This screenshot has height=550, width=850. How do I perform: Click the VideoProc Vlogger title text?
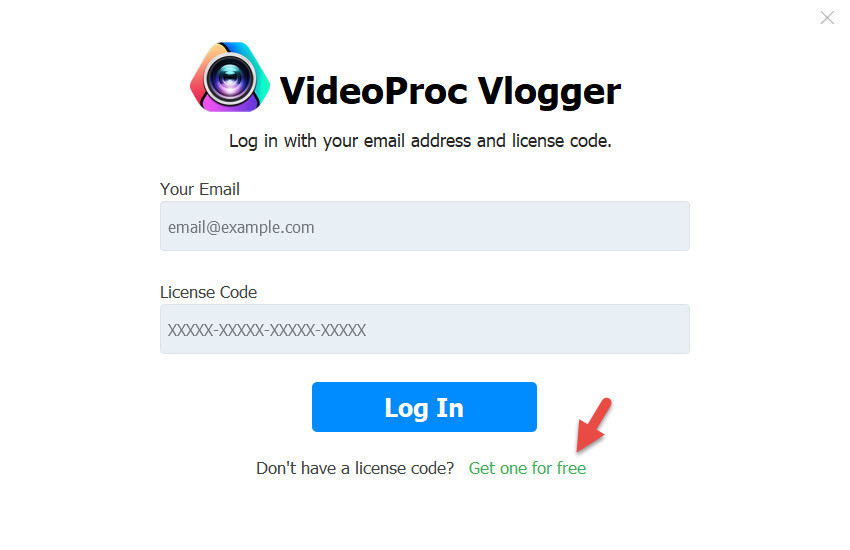coord(450,90)
